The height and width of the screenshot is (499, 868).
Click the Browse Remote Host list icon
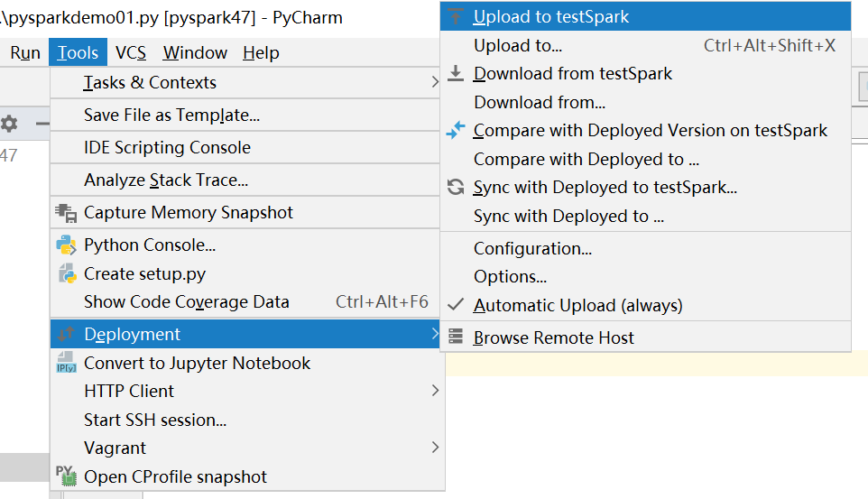(x=456, y=337)
